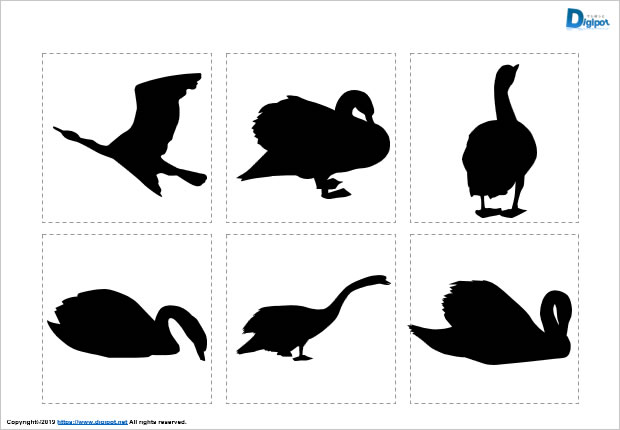Screen dimensions: 620x430
Task: Open the www.digipot.net link
Action: point(92,423)
